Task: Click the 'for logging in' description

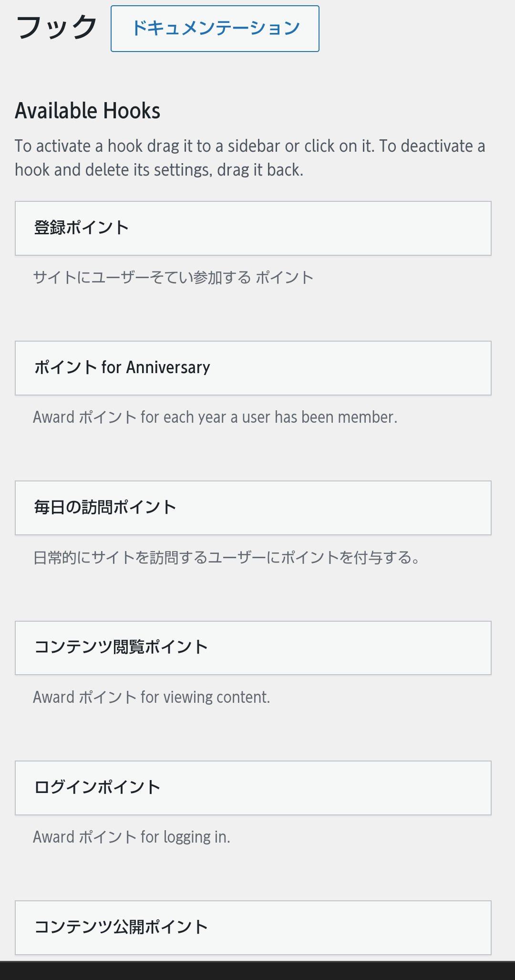Action: [x=185, y=837]
